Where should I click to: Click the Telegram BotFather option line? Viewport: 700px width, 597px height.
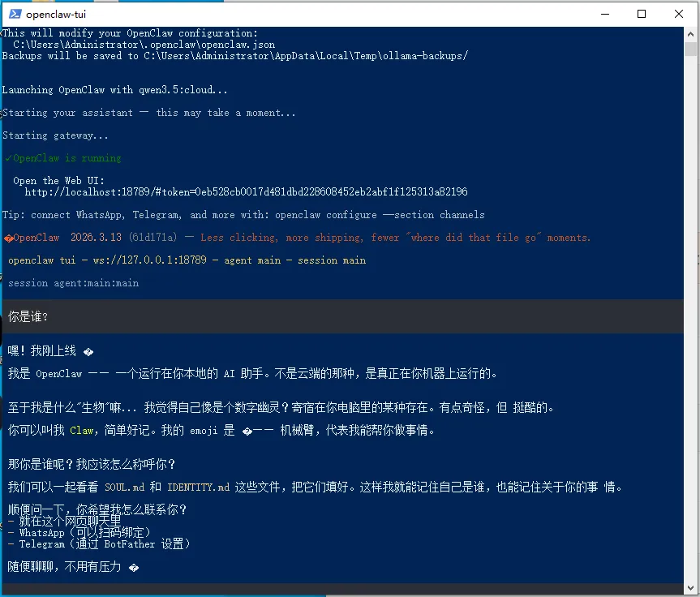[x=100, y=543]
